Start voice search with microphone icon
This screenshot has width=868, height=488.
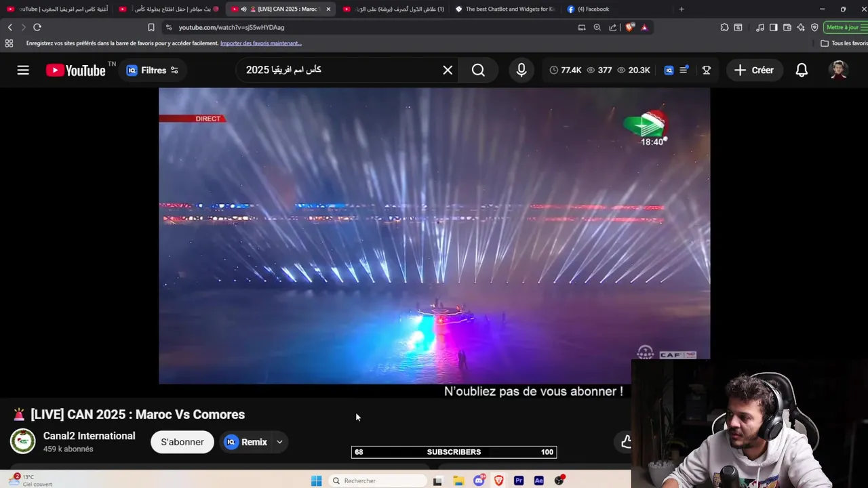pyautogui.click(x=521, y=70)
